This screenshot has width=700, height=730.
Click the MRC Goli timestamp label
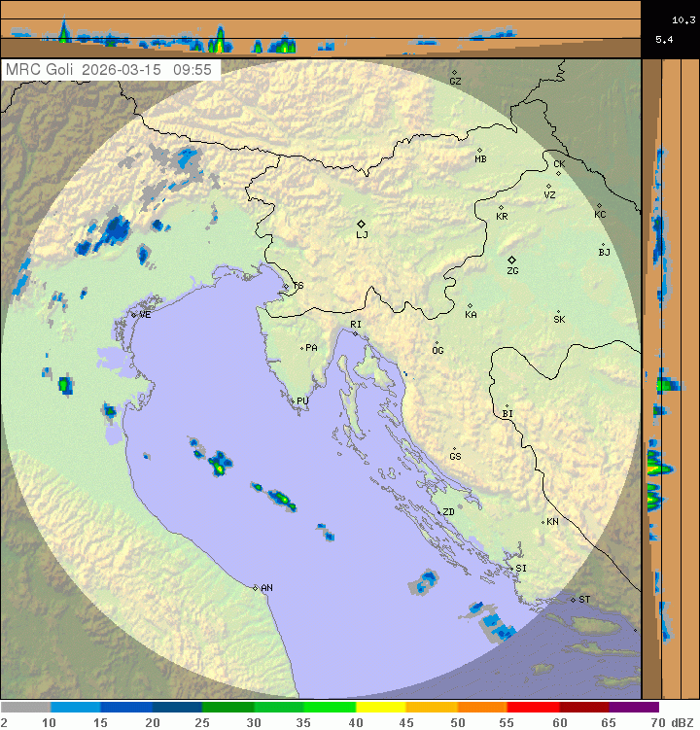(110, 70)
